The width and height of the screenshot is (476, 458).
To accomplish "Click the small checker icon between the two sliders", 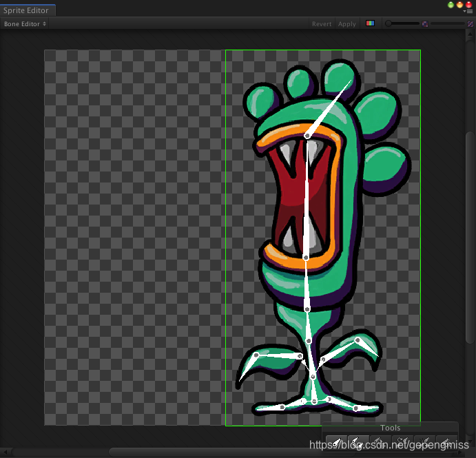I will point(425,24).
